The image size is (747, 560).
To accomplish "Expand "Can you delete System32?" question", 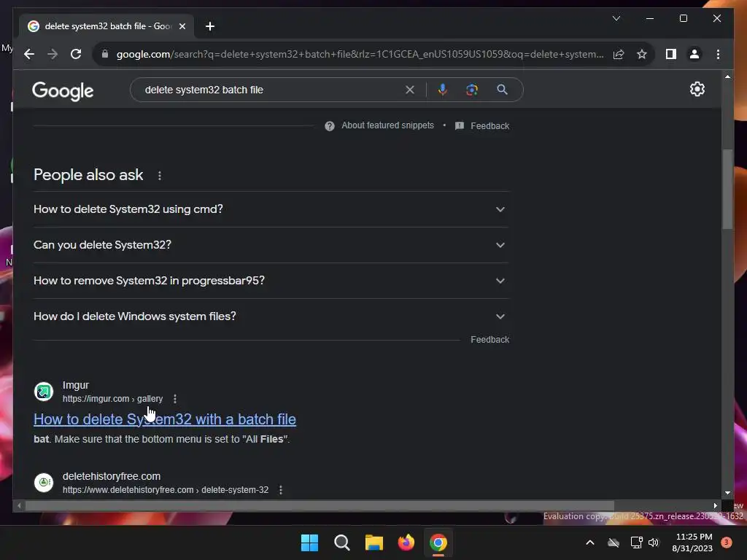I will coord(271,245).
